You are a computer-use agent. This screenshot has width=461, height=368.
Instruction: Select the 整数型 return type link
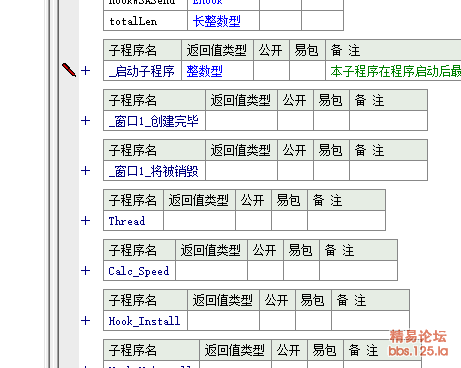pyautogui.click(x=204, y=71)
